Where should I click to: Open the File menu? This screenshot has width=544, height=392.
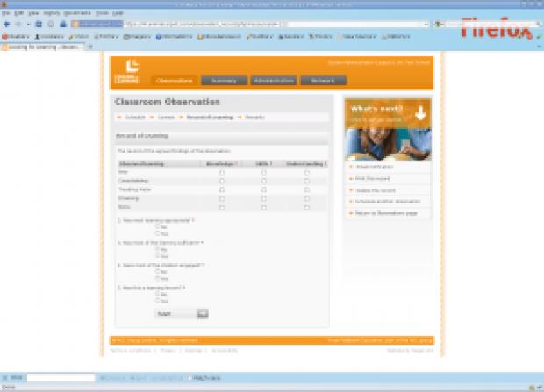pos(5,13)
